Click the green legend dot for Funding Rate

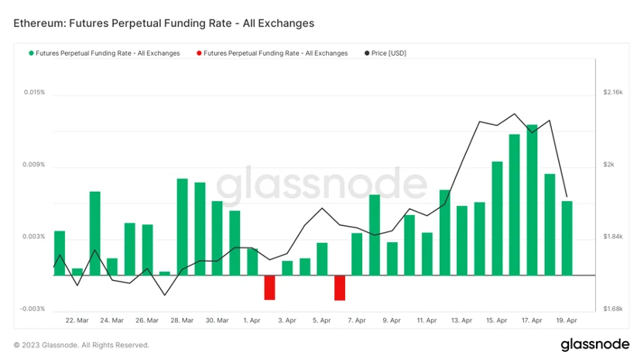click(x=31, y=53)
